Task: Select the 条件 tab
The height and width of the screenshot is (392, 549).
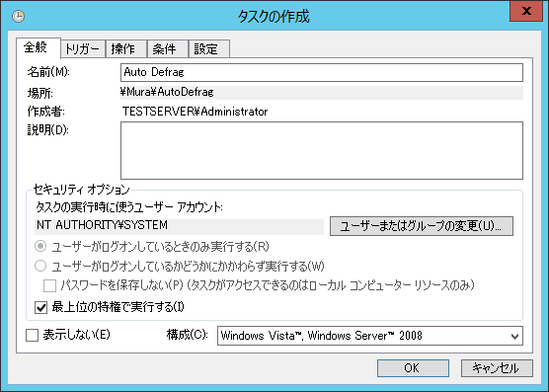Action: (x=168, y=49)
